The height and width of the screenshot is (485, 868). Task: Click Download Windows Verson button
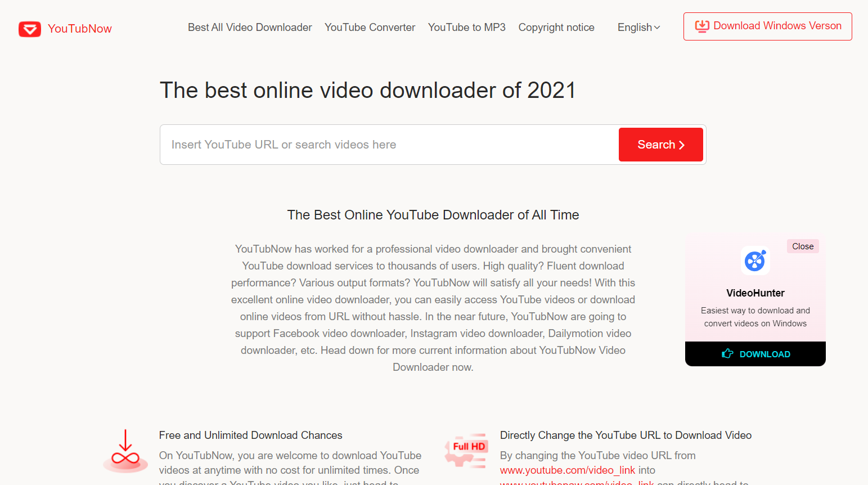[x=768, y=26]
